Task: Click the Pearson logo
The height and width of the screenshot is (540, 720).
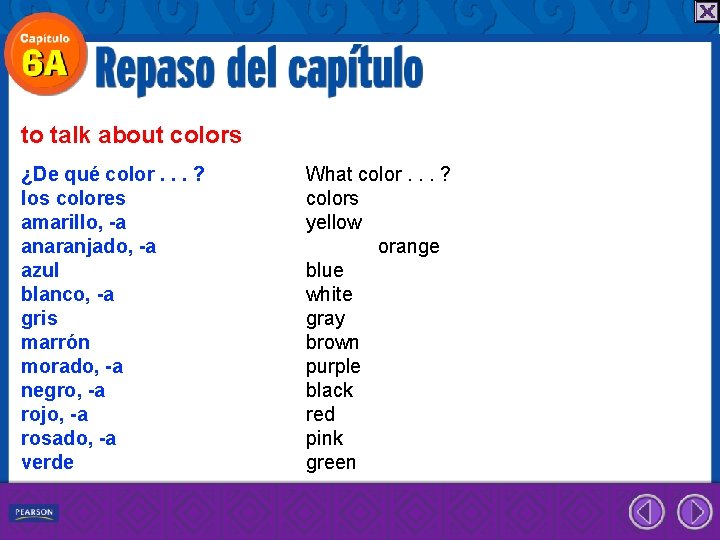Action: 34,512
